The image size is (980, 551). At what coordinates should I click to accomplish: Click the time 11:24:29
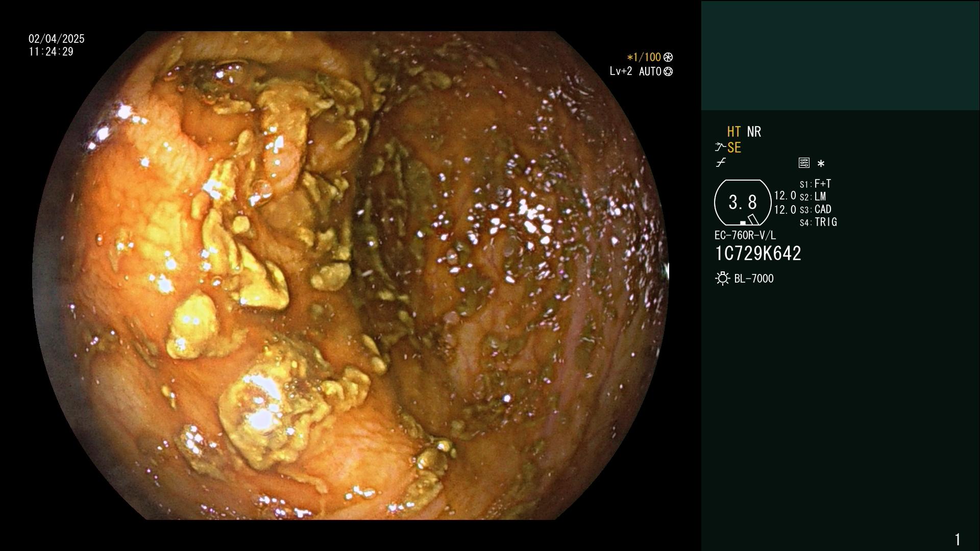[x=51, y=52]
